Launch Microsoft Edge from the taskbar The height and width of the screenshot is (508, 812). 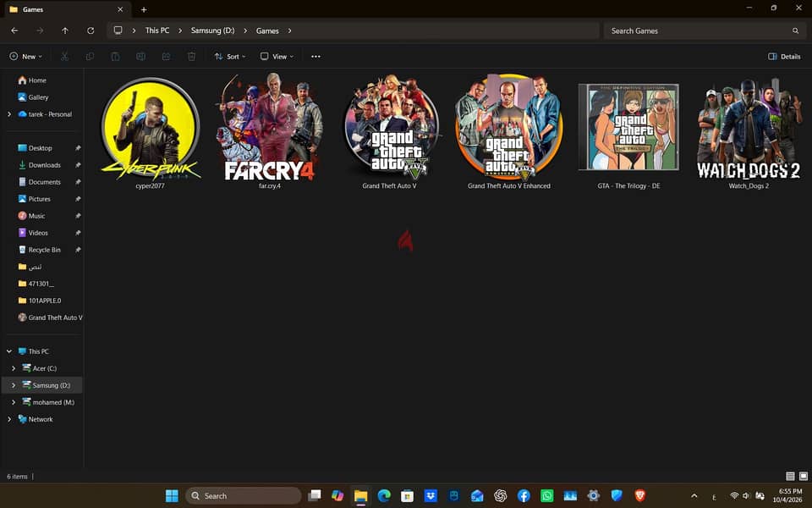pos(384,495)
